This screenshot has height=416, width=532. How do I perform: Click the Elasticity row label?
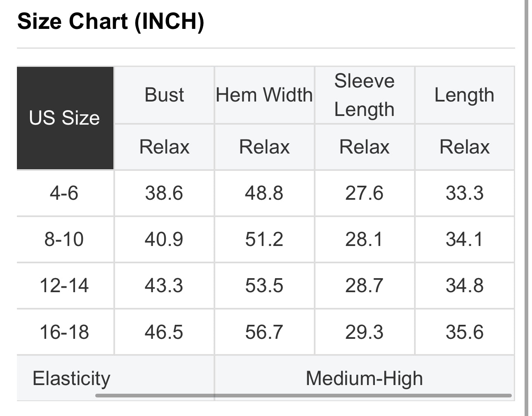coord(72,378)
